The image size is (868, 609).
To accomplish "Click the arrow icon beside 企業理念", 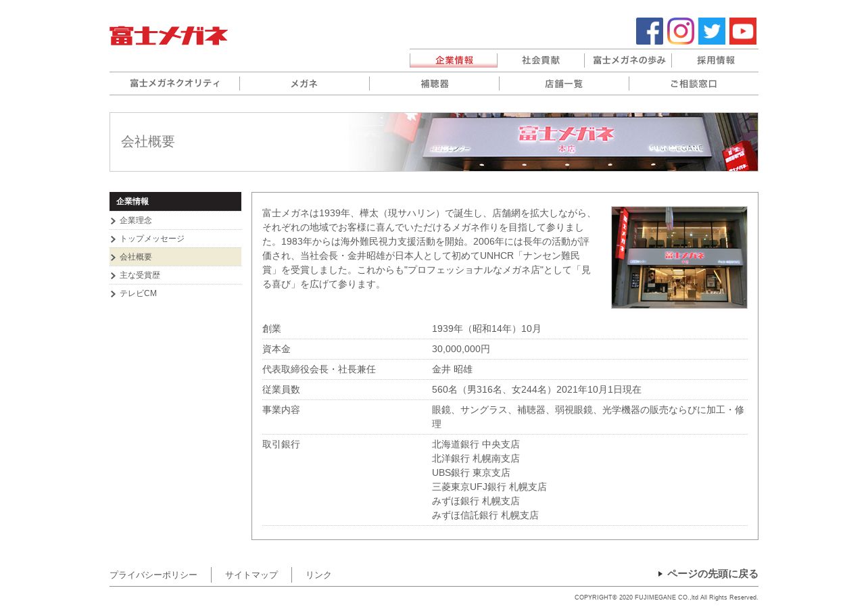I will tap(113, 221).
